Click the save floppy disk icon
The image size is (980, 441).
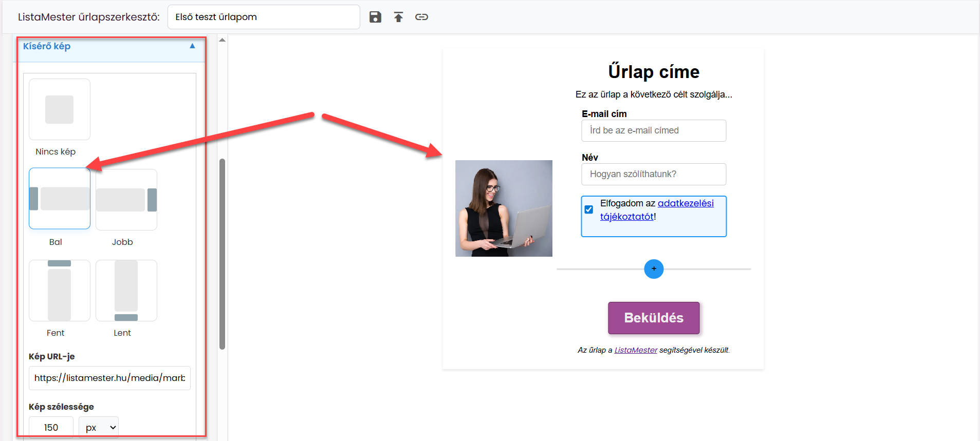375,17
